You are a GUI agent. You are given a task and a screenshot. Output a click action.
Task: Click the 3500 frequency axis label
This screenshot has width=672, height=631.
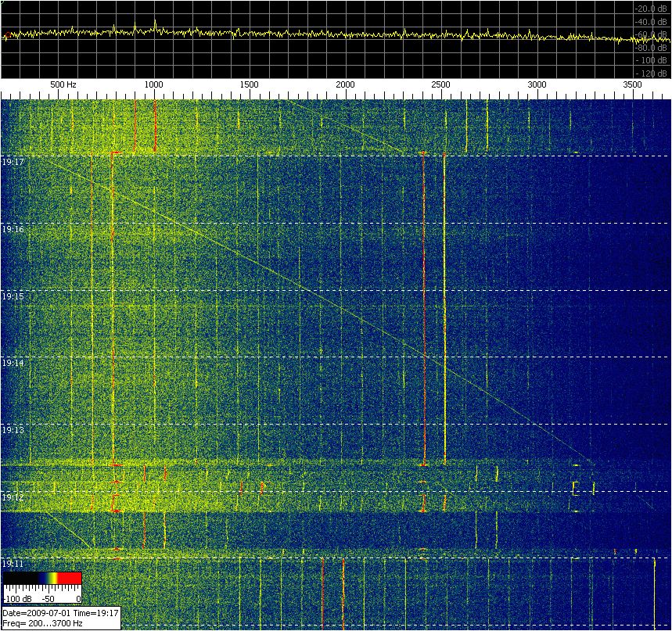pyautogui.click(x=632, y=84)
